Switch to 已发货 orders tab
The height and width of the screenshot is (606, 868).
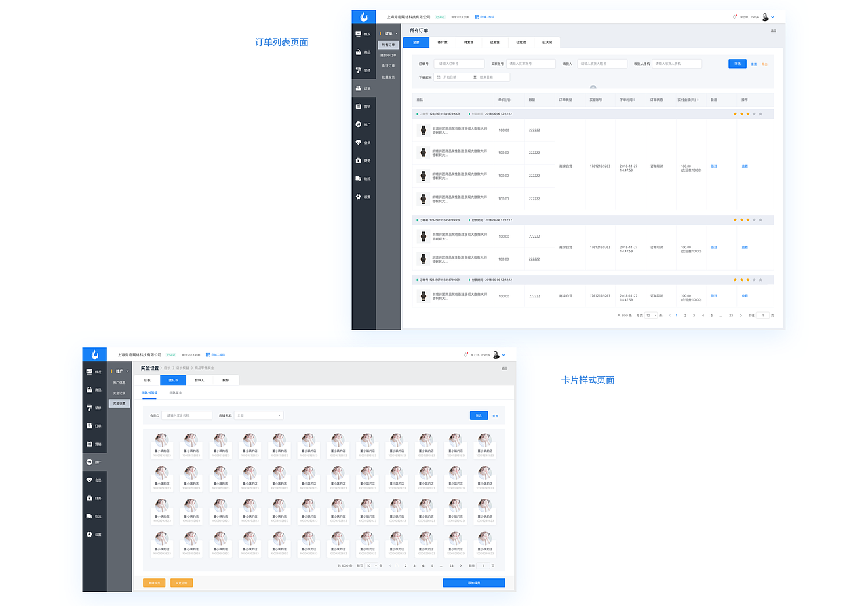[495, 42]
